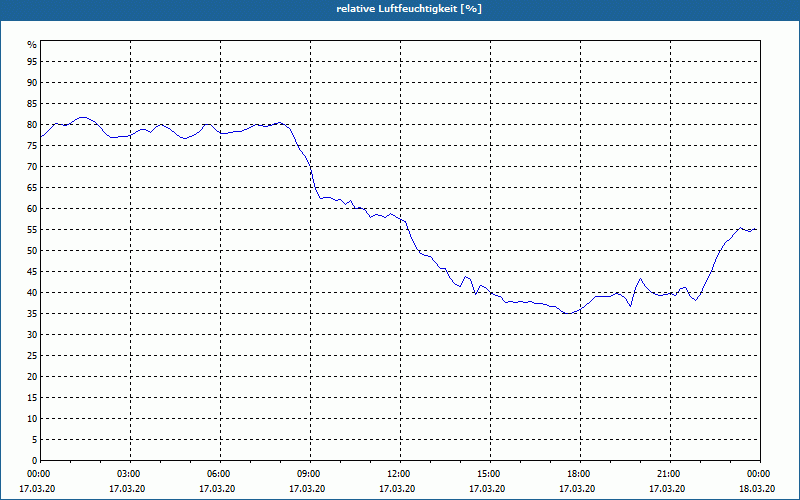Pick the 75 y-axis value label

point(32,145)
